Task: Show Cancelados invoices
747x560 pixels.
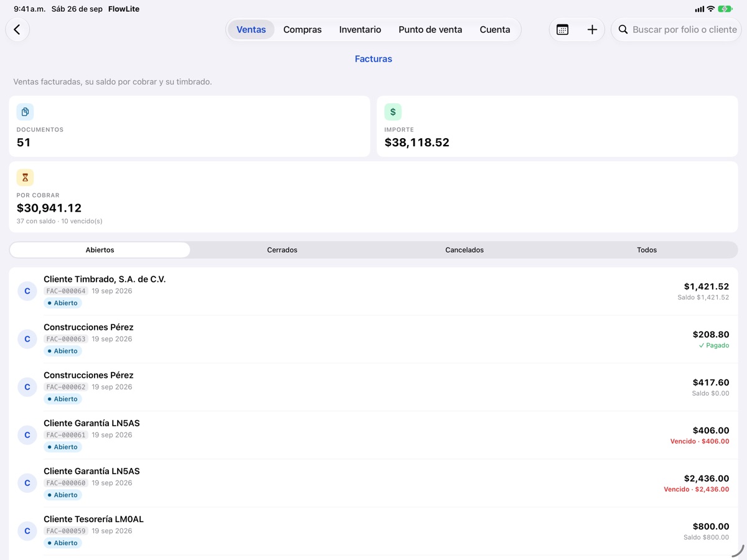Action: [464, 250]
